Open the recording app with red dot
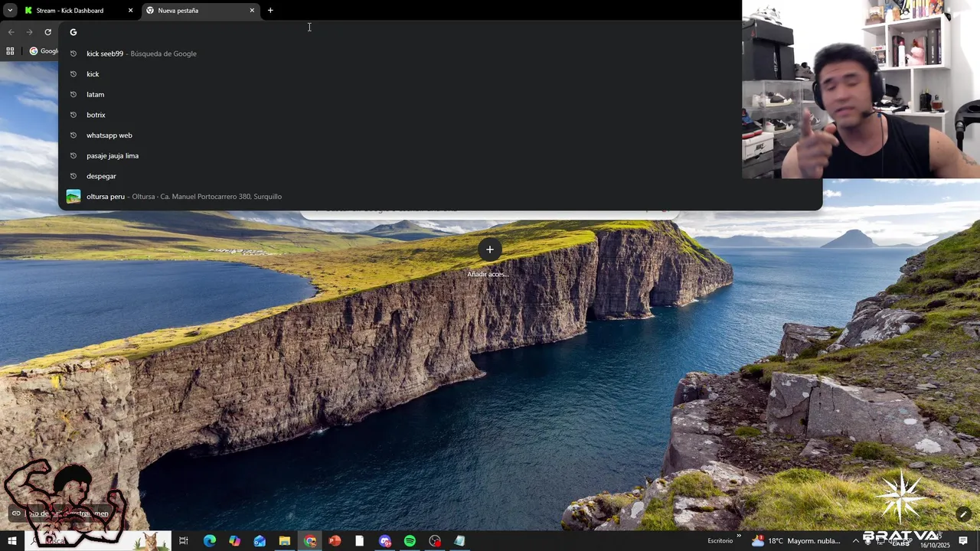The height and width of the screenshot is (551, 980). pyautogui.click(x=435, y=541)
